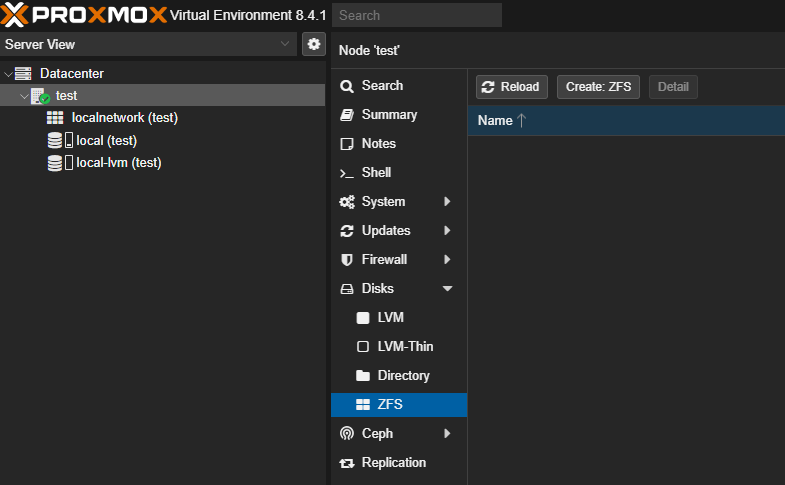The height and width of the screenshot is (485, 785).
Task: Select the Ceph icon in the node menu
Action: [x=346, y=433]
